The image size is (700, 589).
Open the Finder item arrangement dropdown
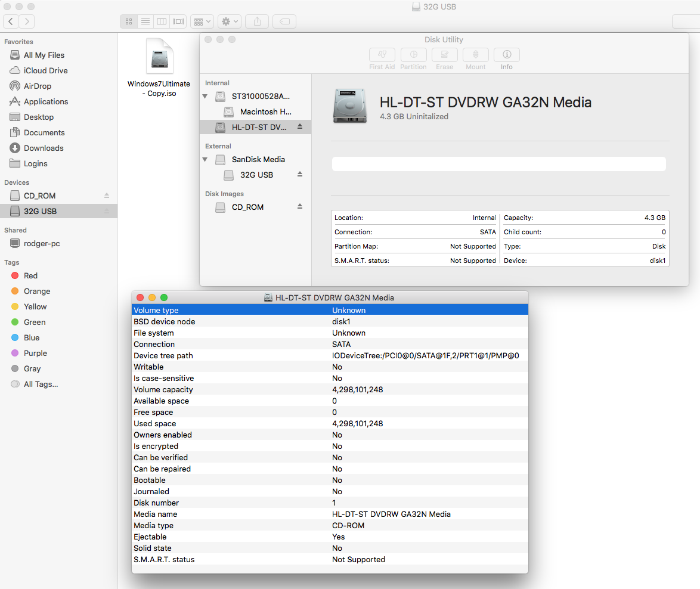(202, 21)
